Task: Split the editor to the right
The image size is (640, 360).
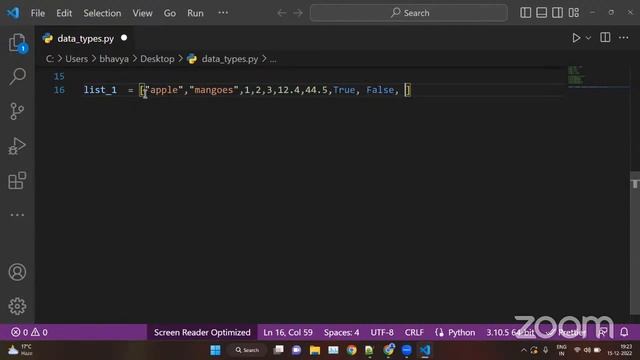Action: tap(605, 38)
